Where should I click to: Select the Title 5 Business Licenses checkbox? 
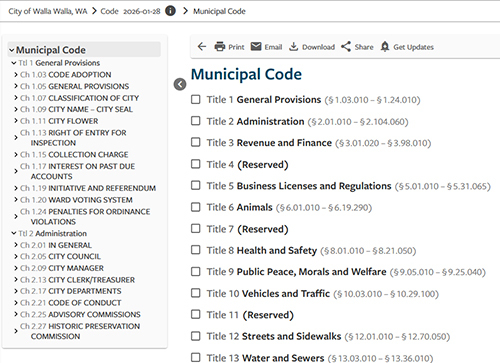196,185
